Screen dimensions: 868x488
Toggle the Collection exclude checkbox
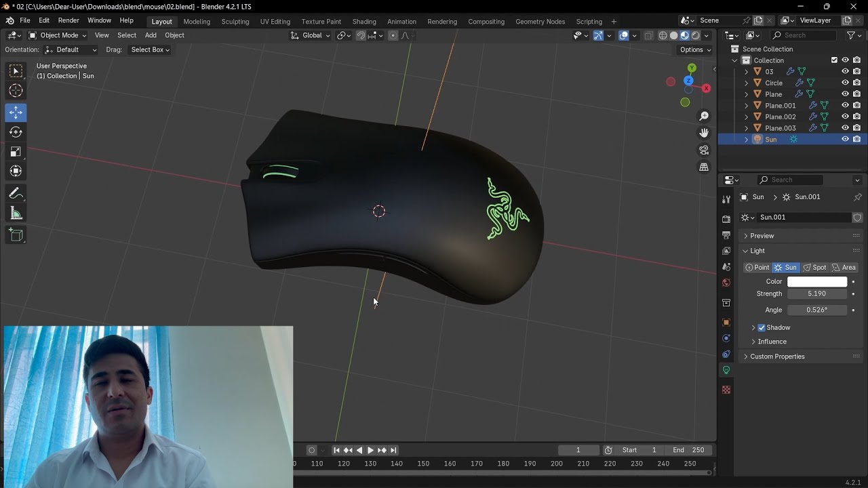point(834,60)
